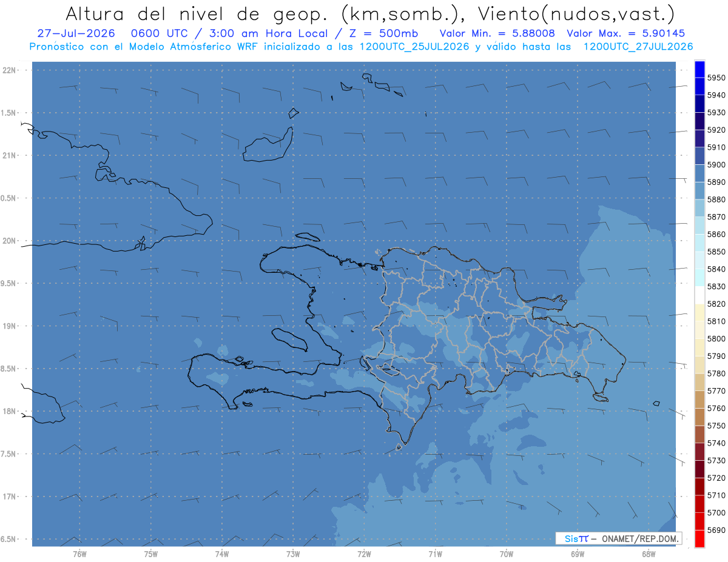Select legend color band between 5880 and 5890
This screenshot has width=728, height=562.
click(699, 190)
